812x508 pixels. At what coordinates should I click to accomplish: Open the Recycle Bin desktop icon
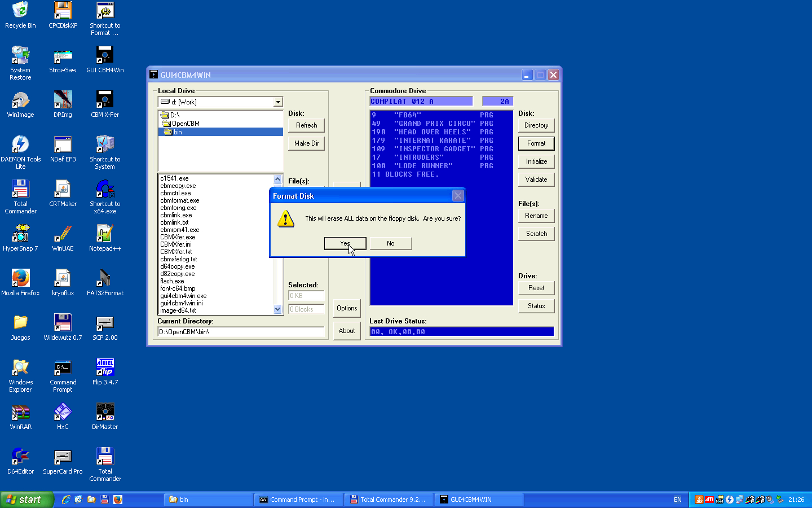click(x=20, y=15)
